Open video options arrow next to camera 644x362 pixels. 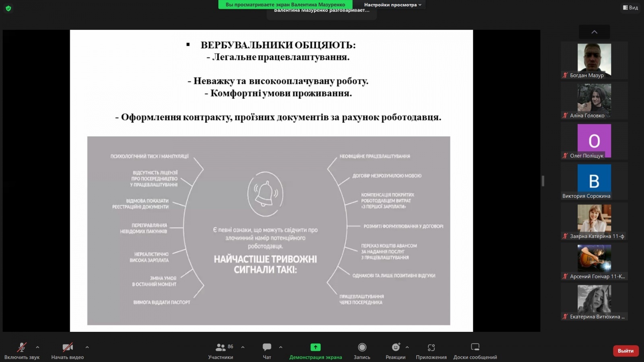coord(87,347)
